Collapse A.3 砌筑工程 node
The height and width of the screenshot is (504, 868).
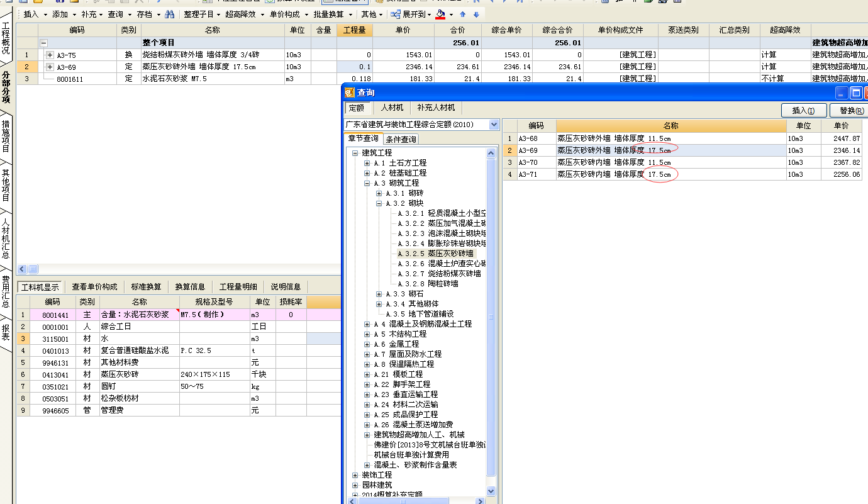(x=367, y=183)
